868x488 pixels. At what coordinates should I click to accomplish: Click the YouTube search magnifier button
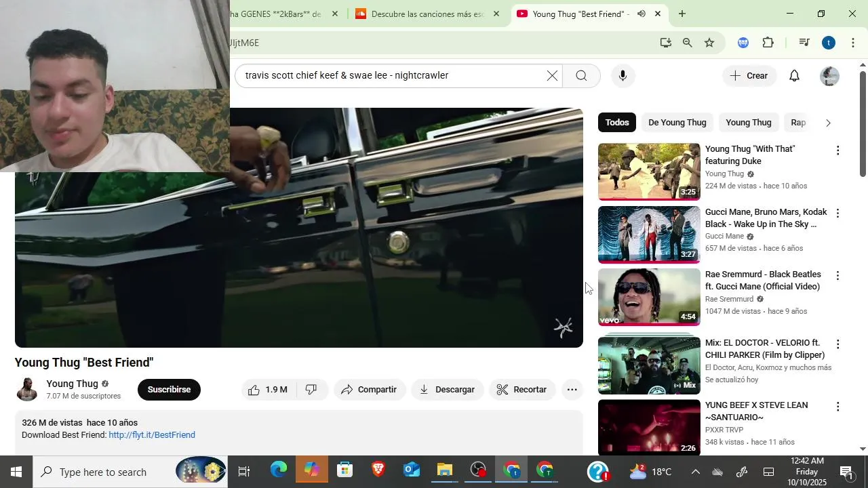tap(581, 76)
